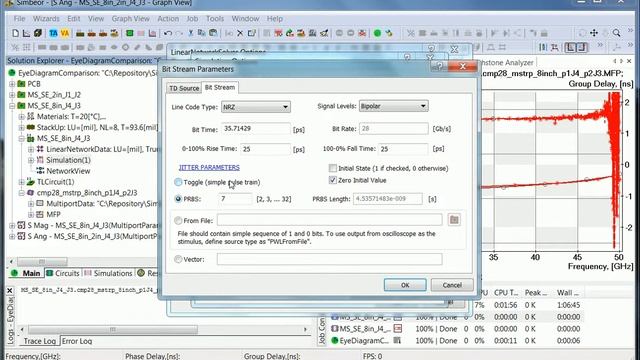Expand the MultiportData tree node

tap(31, 203)
